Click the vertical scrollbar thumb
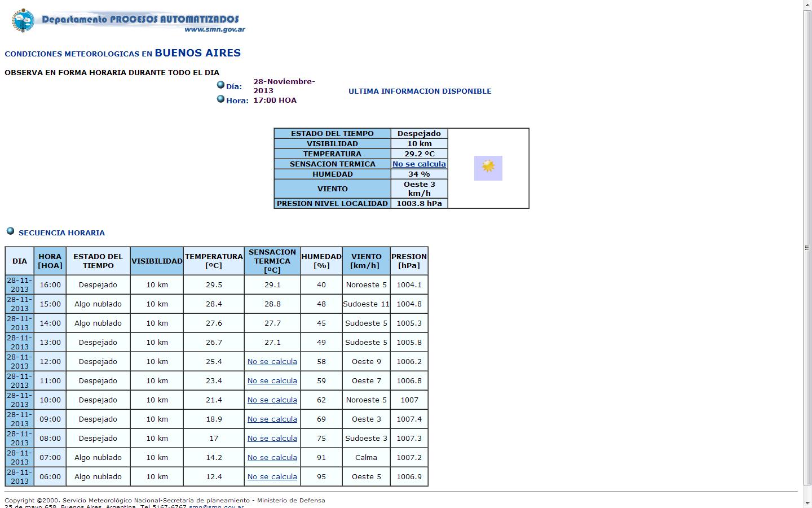The image size is (812, 508). tap(807, 247)
